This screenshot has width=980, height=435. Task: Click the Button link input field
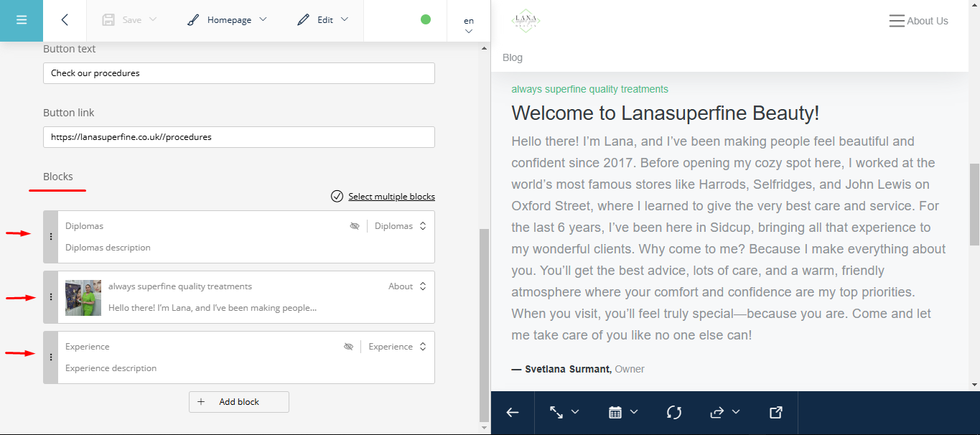click(x=238, y=137)
